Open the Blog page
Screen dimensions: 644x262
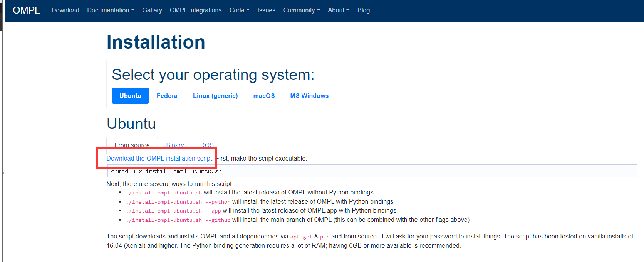(x=364, y=10)
